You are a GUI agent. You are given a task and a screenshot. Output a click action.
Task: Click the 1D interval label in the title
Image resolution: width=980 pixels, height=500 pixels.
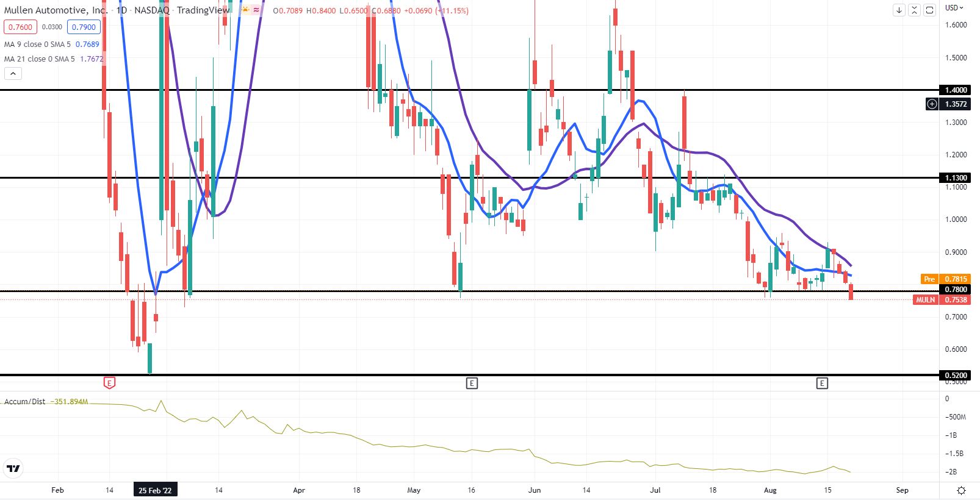122,10
